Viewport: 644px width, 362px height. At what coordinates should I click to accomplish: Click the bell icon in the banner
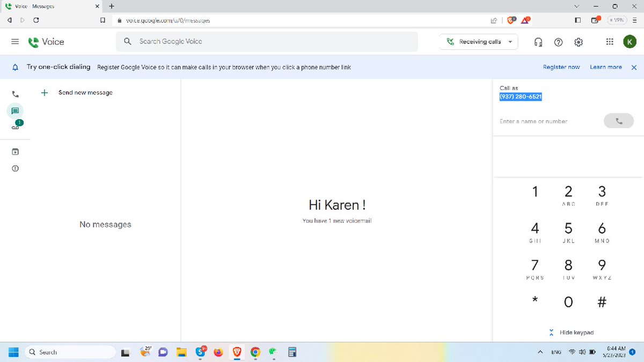pyautogui.click(x=16, y=67)
